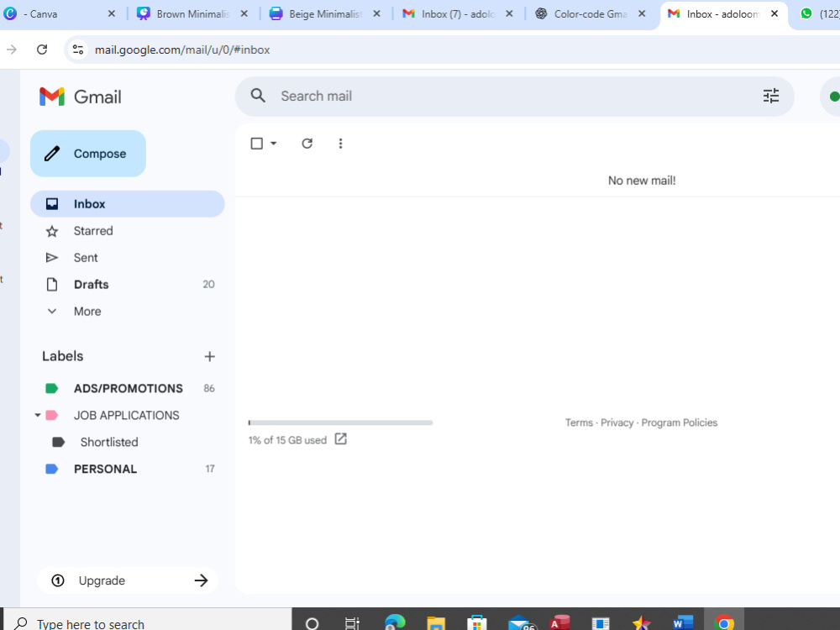The image size is (840, 630).
Task: Close the active Inbox - adoloom tab
Action: (x=774, y=14)
